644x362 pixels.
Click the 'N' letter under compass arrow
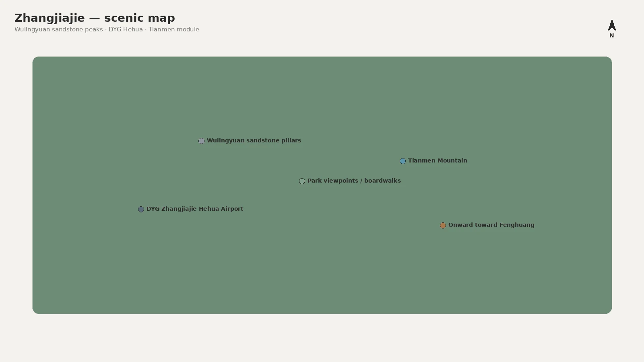coord(612,35)
